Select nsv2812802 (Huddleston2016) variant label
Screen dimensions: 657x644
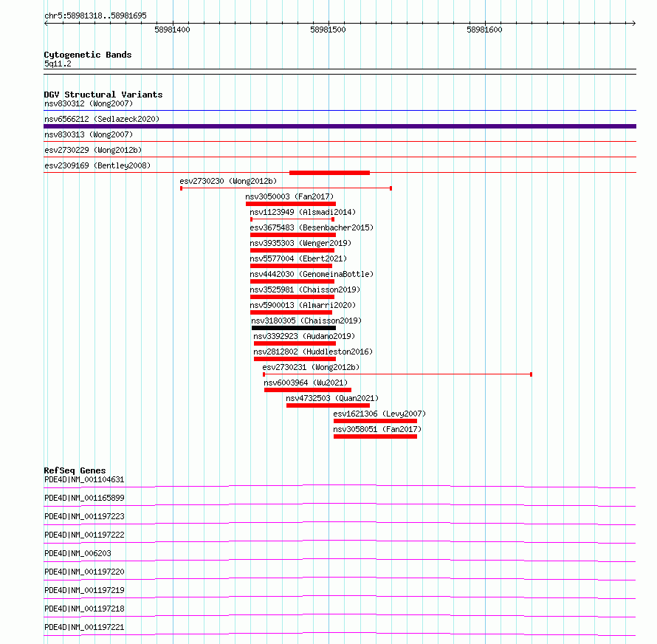(313, 352)
